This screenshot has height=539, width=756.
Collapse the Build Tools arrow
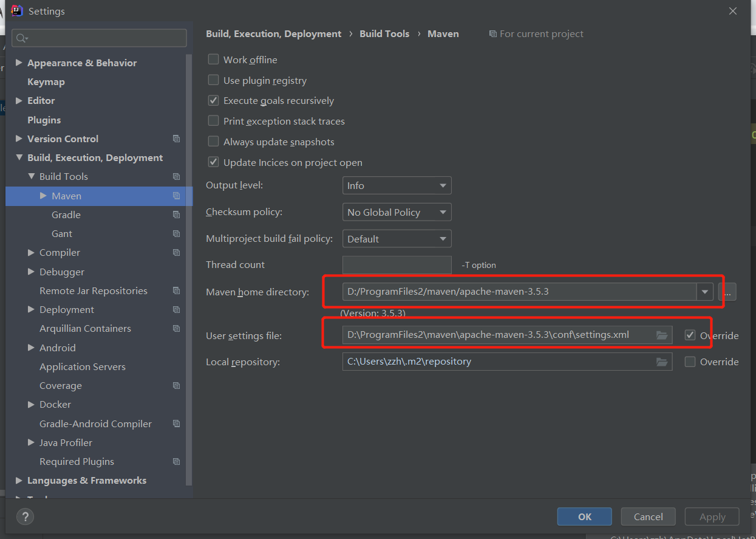click(31, 176)
